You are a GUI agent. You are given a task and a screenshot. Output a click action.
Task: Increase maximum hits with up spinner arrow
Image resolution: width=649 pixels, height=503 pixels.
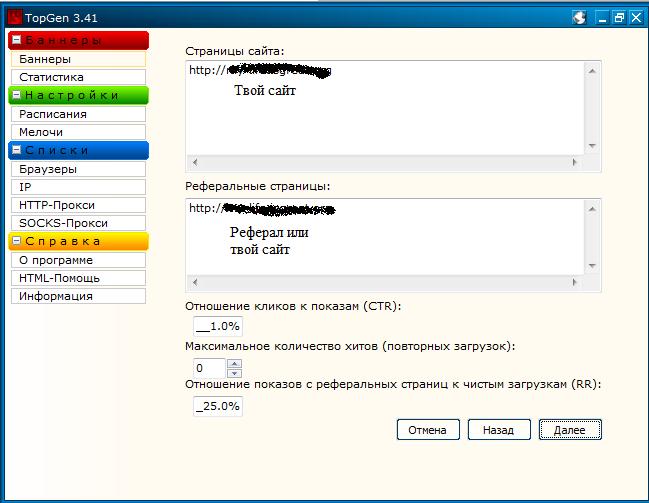pos(235,363)
